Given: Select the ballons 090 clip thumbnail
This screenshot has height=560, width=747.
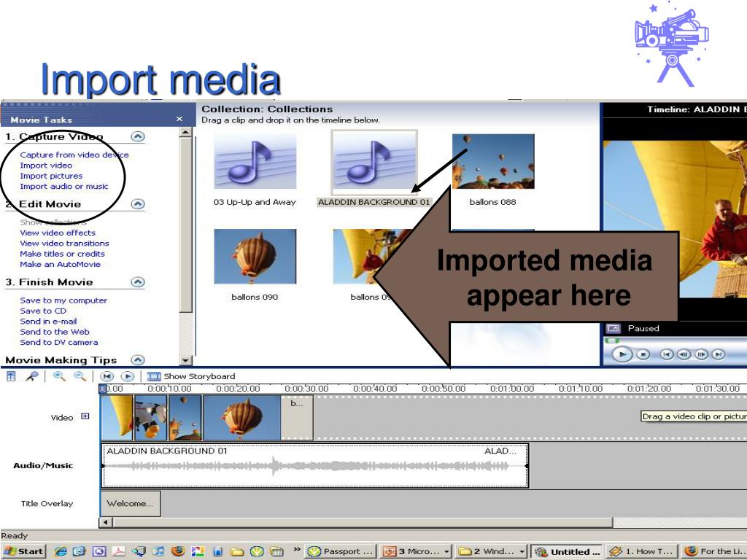Looking at the screenshot, I should tap(255, 257).
